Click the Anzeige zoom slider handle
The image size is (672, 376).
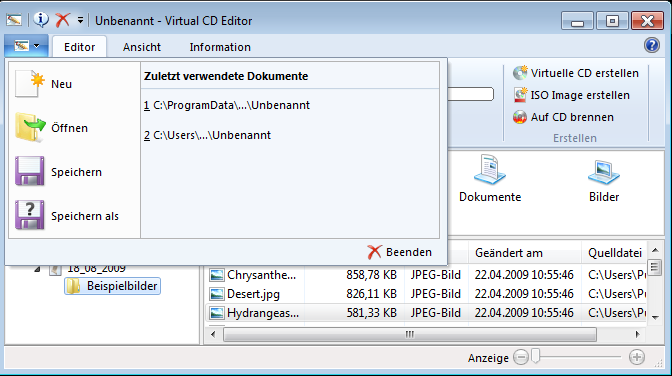(x=535, y=356)
